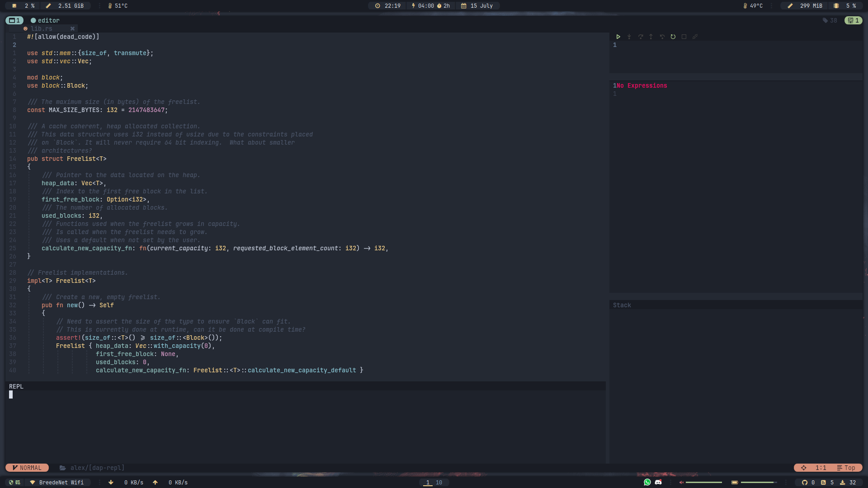Click the NORMAL mode indicator to change mode
868x488 pixels.
27,468
